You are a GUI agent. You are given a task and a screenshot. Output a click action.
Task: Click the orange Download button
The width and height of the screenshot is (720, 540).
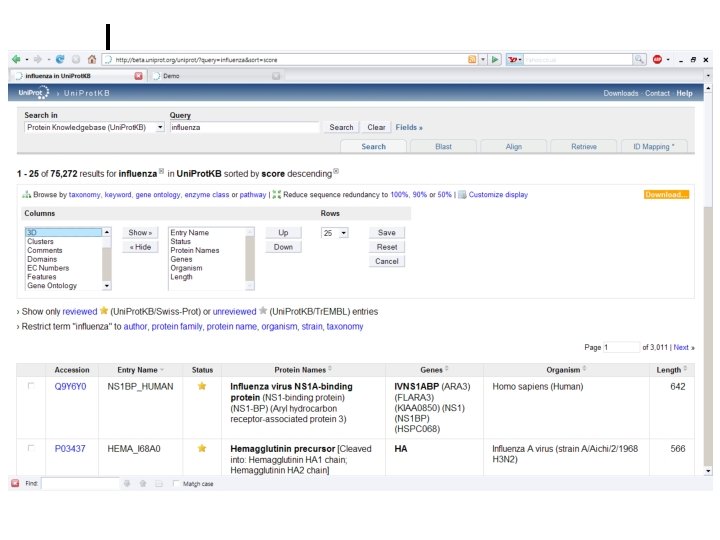coord(666,195)
